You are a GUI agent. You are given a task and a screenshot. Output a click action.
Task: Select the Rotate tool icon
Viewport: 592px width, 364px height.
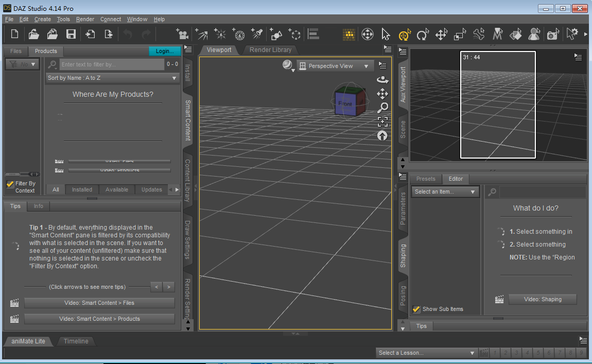point(423,34)
